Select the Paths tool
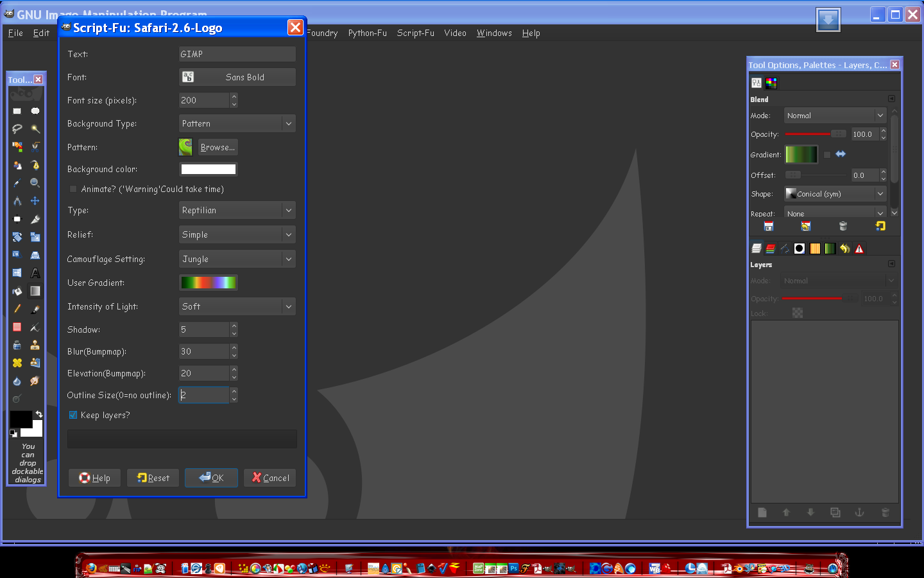The width and height of the screenshot is (924, 578). [35, 165]
